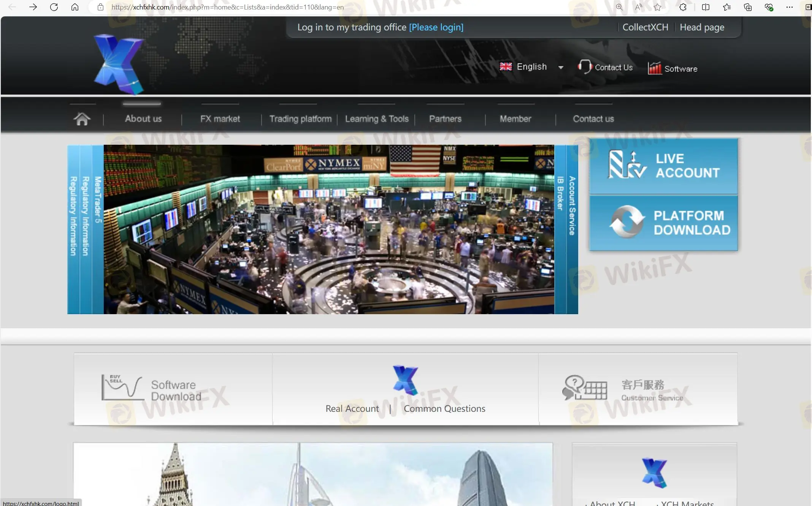Viewport: 812px width, 506px height.
Task: Click the browser Refresh icon
Action: 54,7
